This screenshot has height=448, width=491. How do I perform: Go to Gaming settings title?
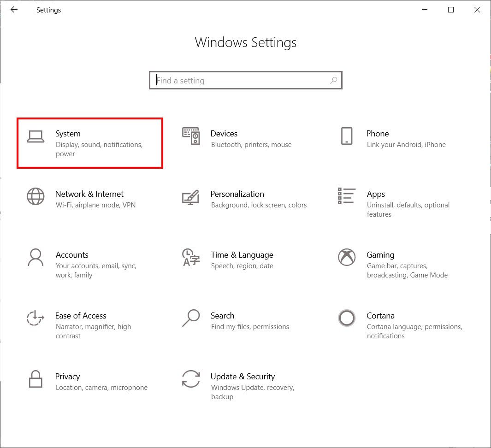(x=380, y=255)
